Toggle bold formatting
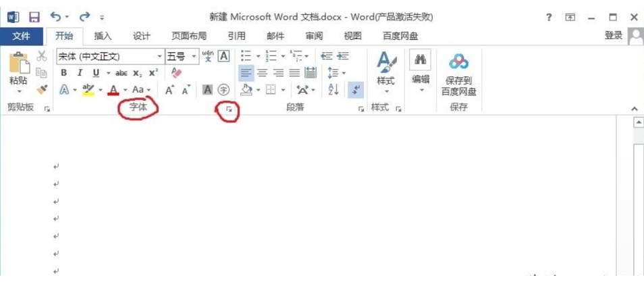The height and width of the screenshot is (294, 644). (x=63, y=73)
